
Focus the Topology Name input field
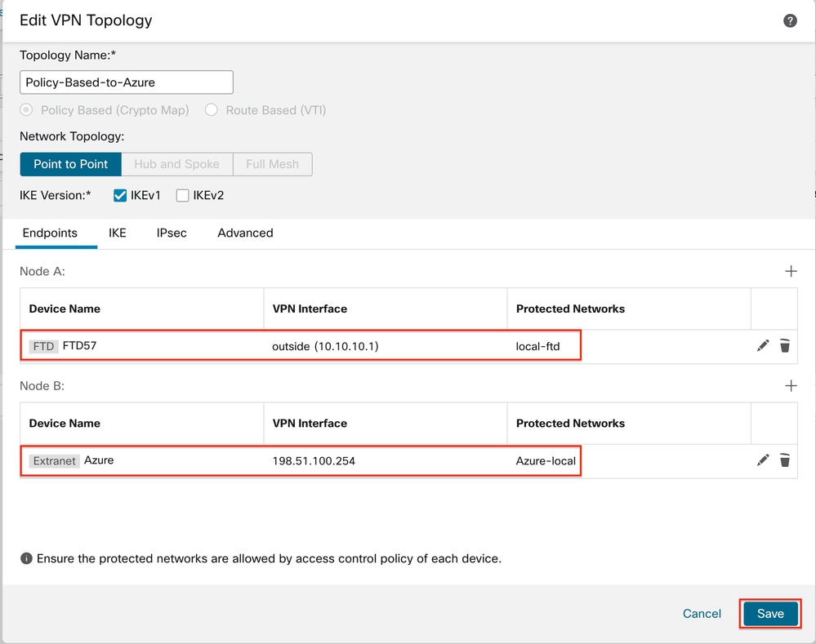[x=127, y=82]
